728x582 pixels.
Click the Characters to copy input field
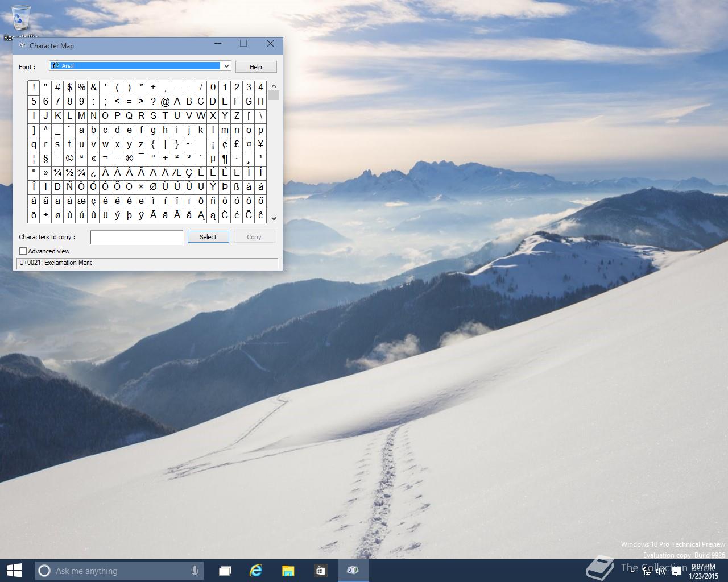point(136,237)
